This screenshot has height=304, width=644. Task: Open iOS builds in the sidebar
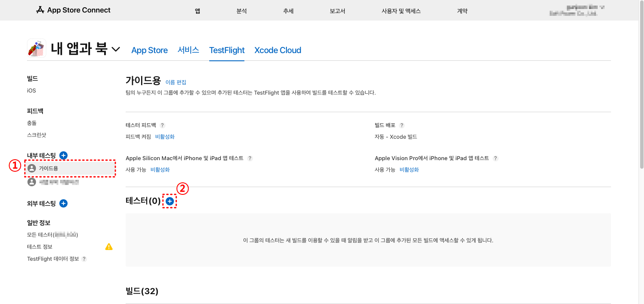(31, 91)
